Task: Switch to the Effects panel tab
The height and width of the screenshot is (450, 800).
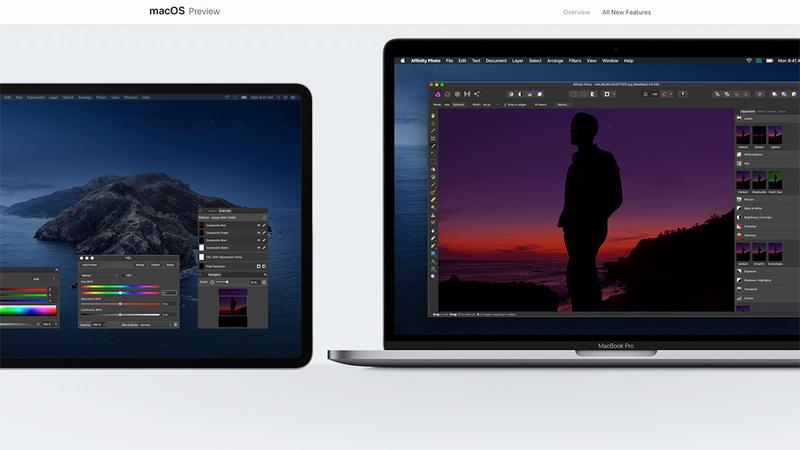Action: click(x=762, y=111)
